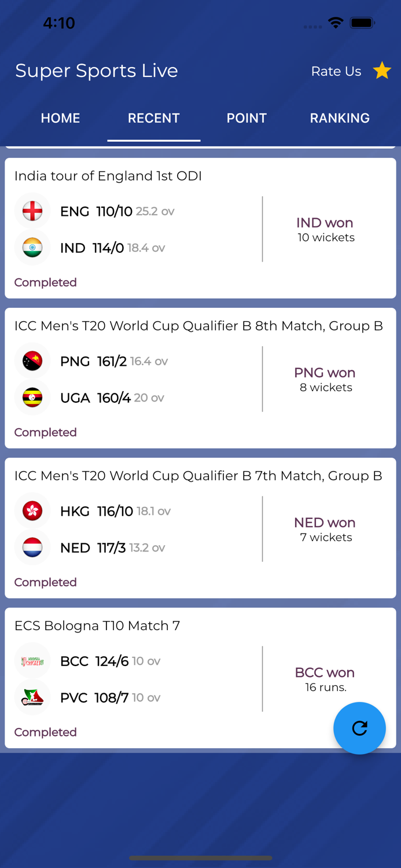Tap the Netherlands flag icon
This screenshot has width=401, height=868.
tap(32, 547)
